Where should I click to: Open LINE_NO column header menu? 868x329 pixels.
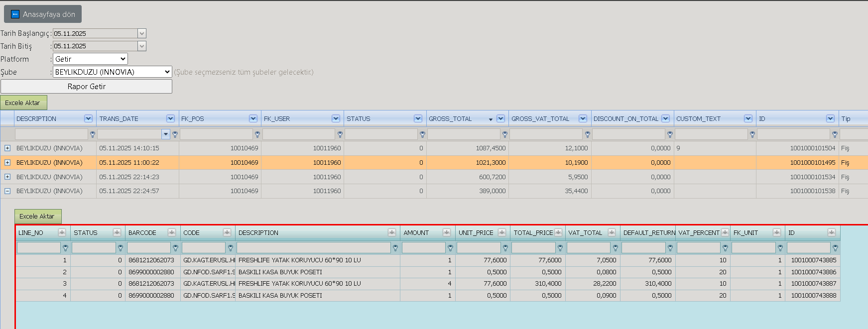(x=62, y=232)
